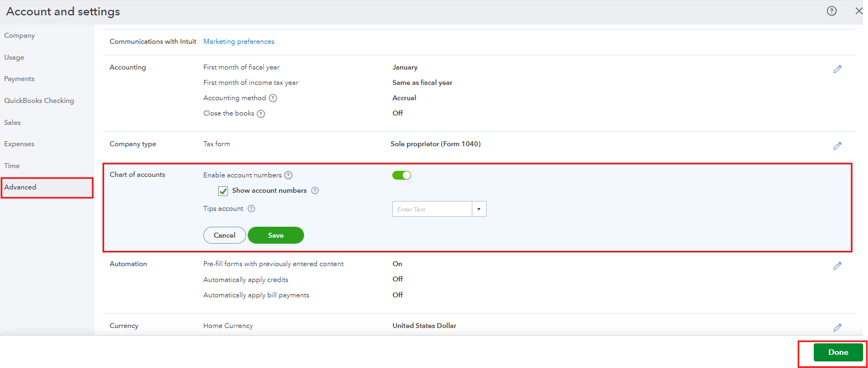
Task: Click help icon next to Close the books
Action: [x=261, y=114]
